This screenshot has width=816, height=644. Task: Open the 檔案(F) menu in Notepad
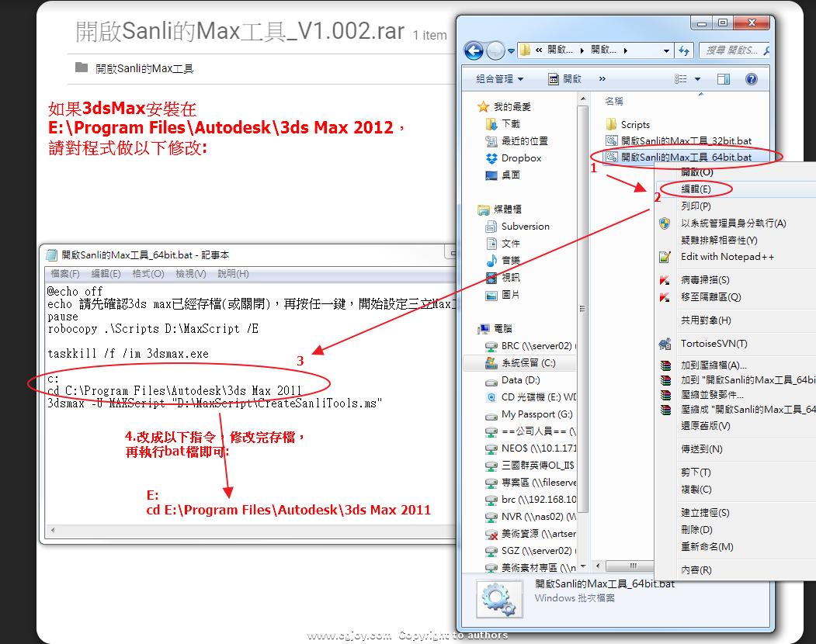(65, 274)
